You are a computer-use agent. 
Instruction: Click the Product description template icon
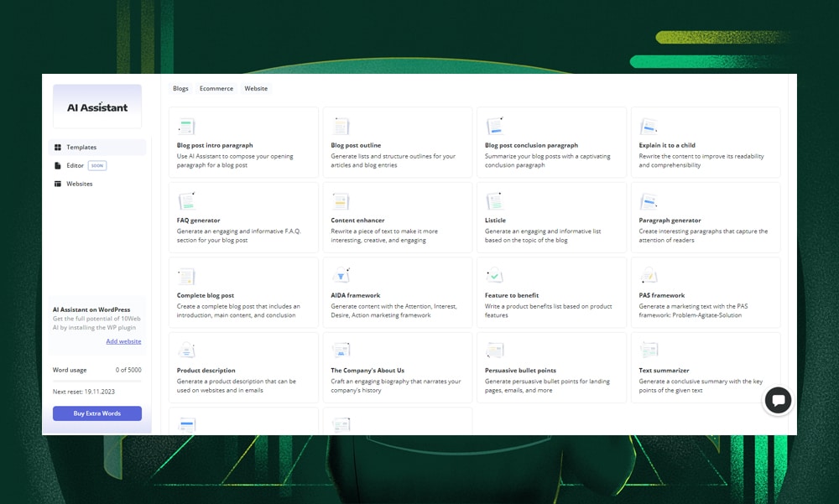[x=186, y=351]
